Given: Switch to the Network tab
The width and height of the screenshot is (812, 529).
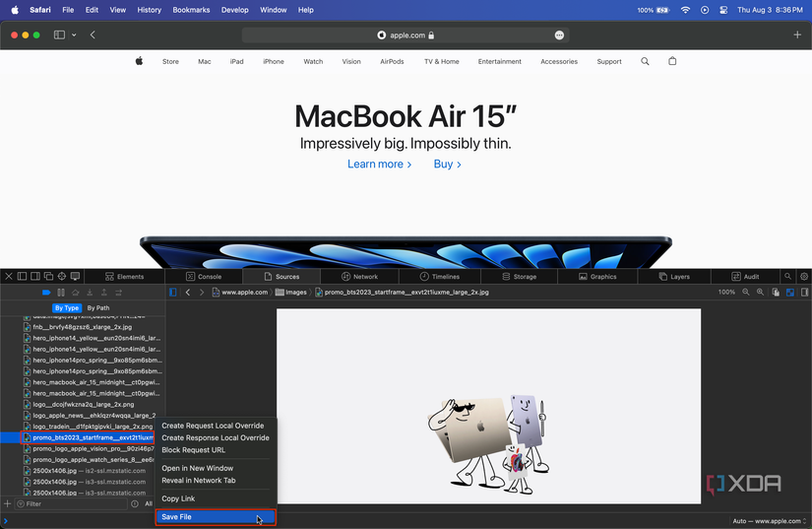Looking at the screenshot, I should coord(360,277).
